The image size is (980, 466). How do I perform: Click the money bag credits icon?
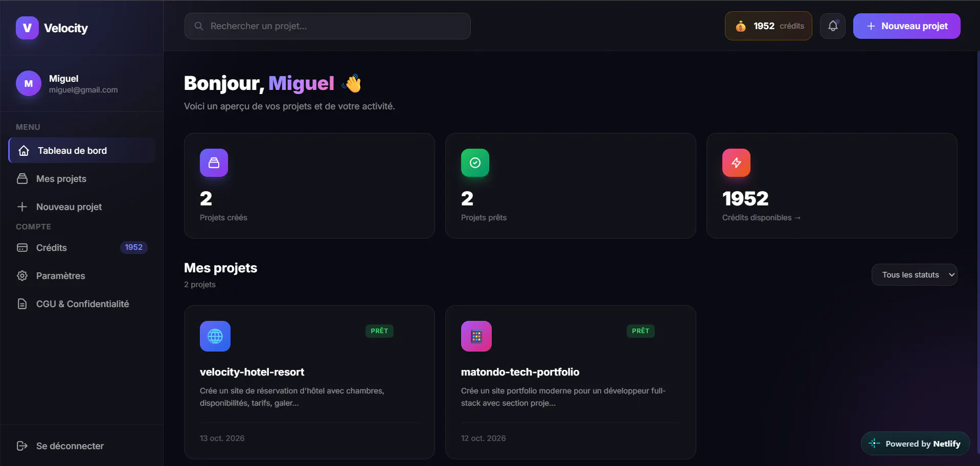point(740,26)
